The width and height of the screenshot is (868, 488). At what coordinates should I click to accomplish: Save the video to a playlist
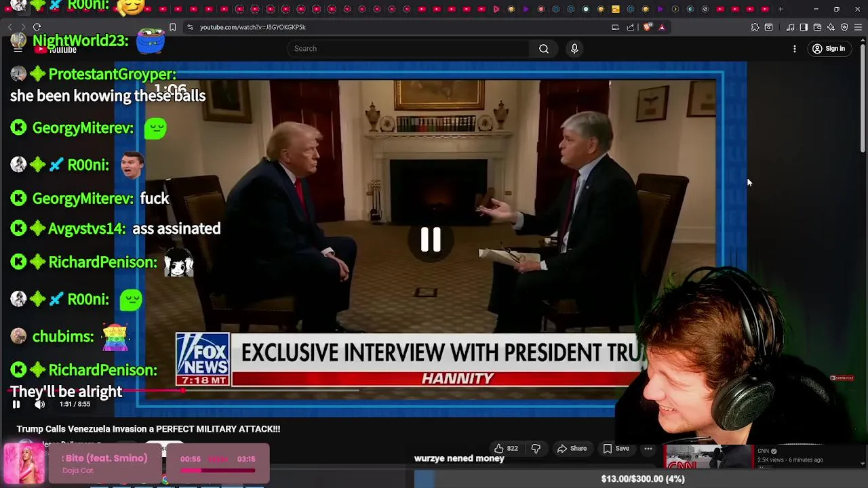pyautogui.click(x=616, y=449)
